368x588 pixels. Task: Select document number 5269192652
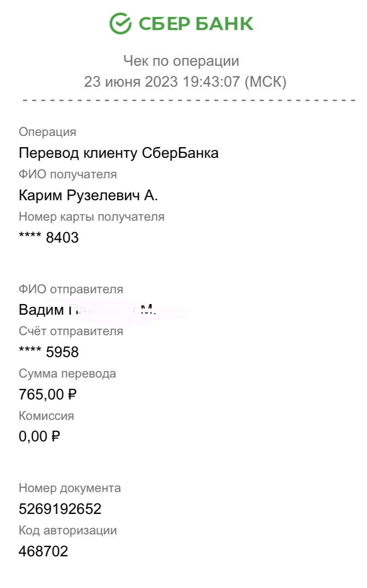(60, 509)
